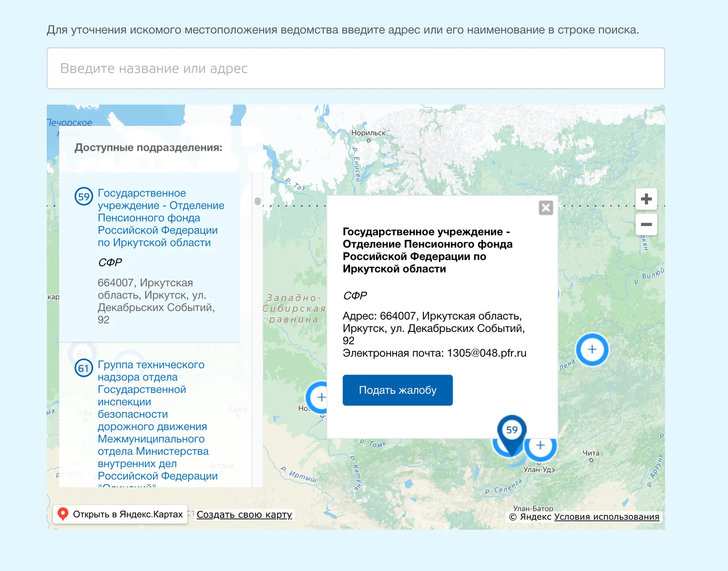Click Подать жалобу button
The image size is (728, 571).
[397, 390]
